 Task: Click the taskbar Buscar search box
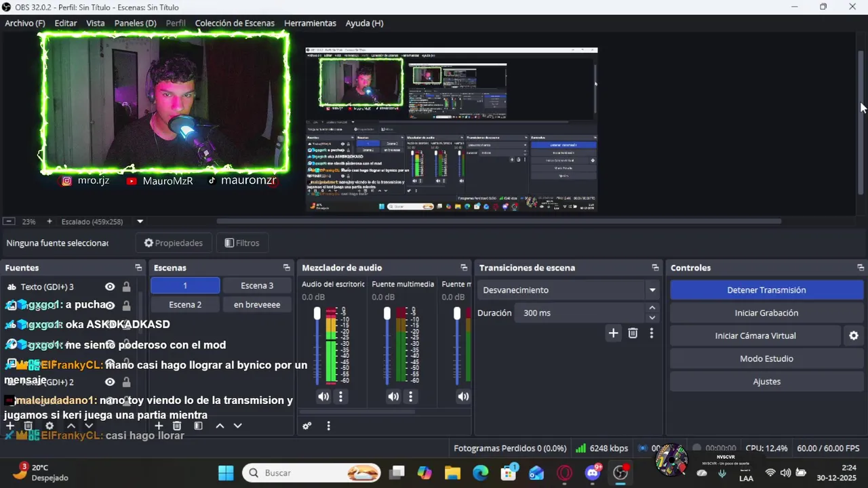point(312,473)
